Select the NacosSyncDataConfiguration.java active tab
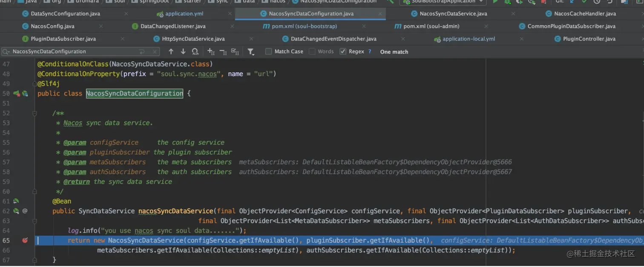Image resolution: width=644 pixels, height=267 pixels. pyautogui.click(x=311, y=14)
